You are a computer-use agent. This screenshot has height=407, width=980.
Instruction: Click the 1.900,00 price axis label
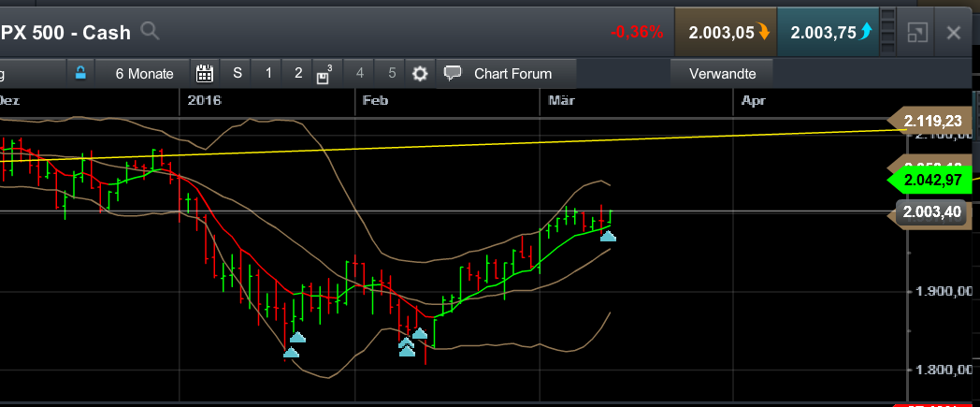[945, 291]
